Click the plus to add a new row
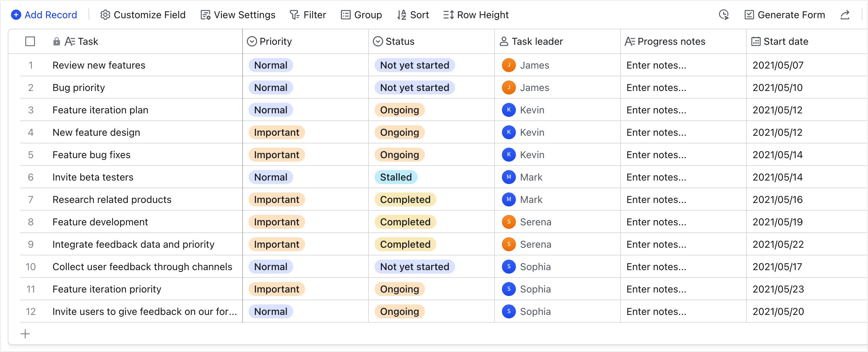This screenshot has width=868, height=352. click(25, 334)
